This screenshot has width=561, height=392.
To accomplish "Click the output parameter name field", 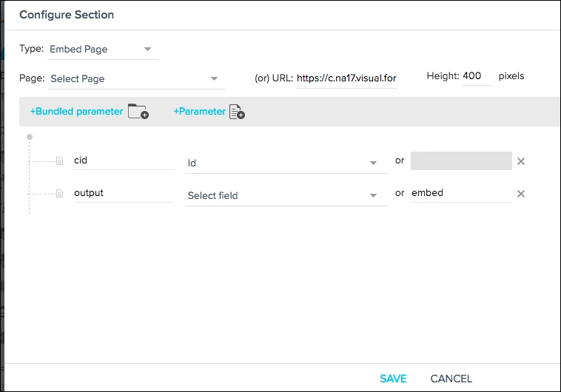I will tap(124, 193).
